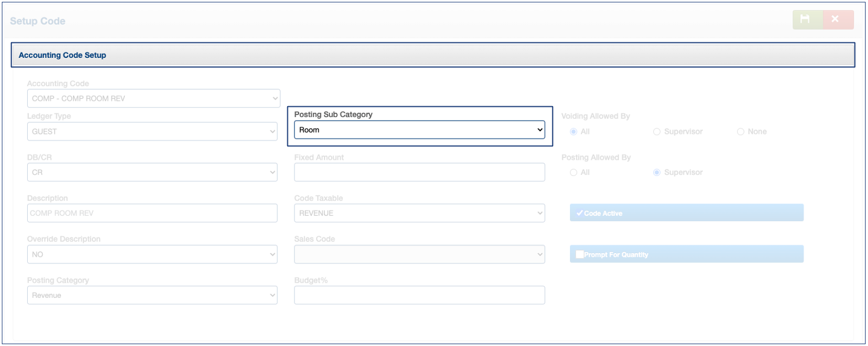Select Supervisor under Posting Allowed By
The width and height of the screenshot is (868, 346).
pyautogui.click(x=657, y=172)
